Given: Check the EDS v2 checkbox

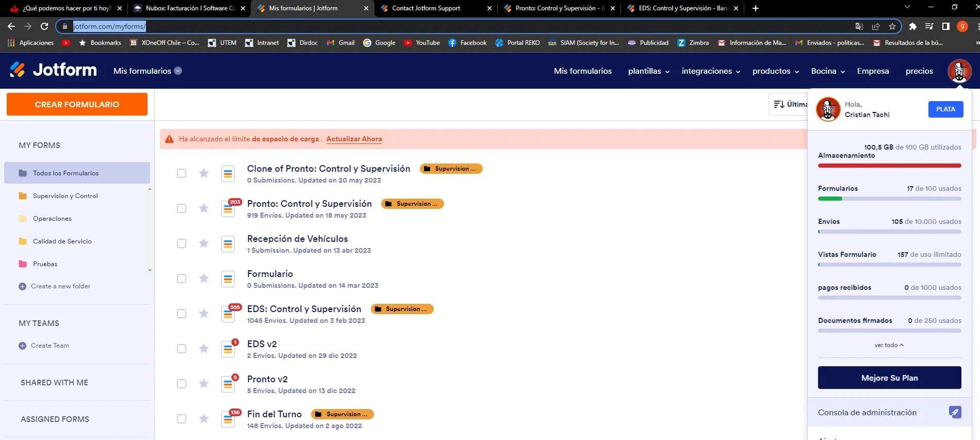Looking at the screenshot, I should pos(182,349).
